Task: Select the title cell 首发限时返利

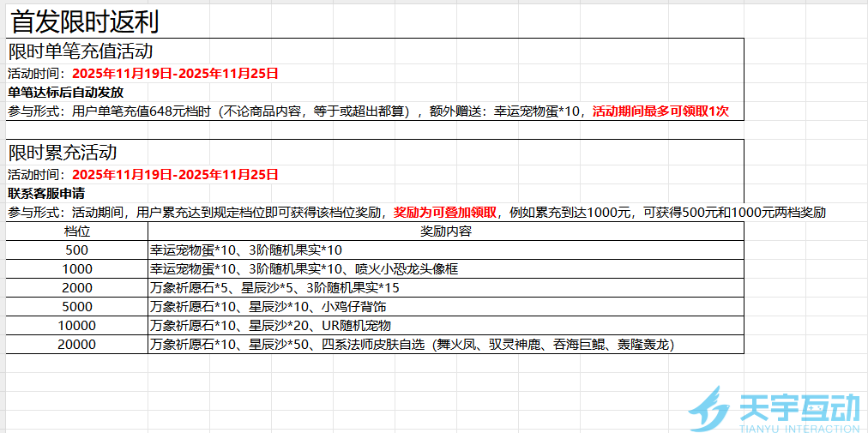Action: pyautogui.click(x=84, y=21)
